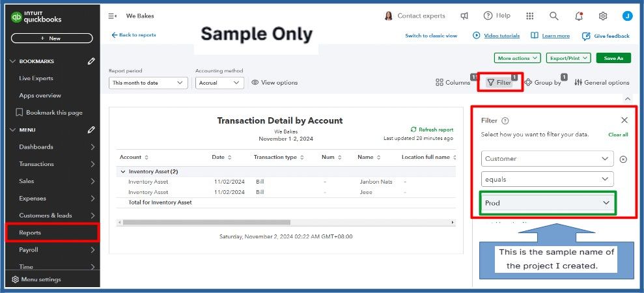
Task: Open the Prod value dropdown
Action: (x=548, y=203)
